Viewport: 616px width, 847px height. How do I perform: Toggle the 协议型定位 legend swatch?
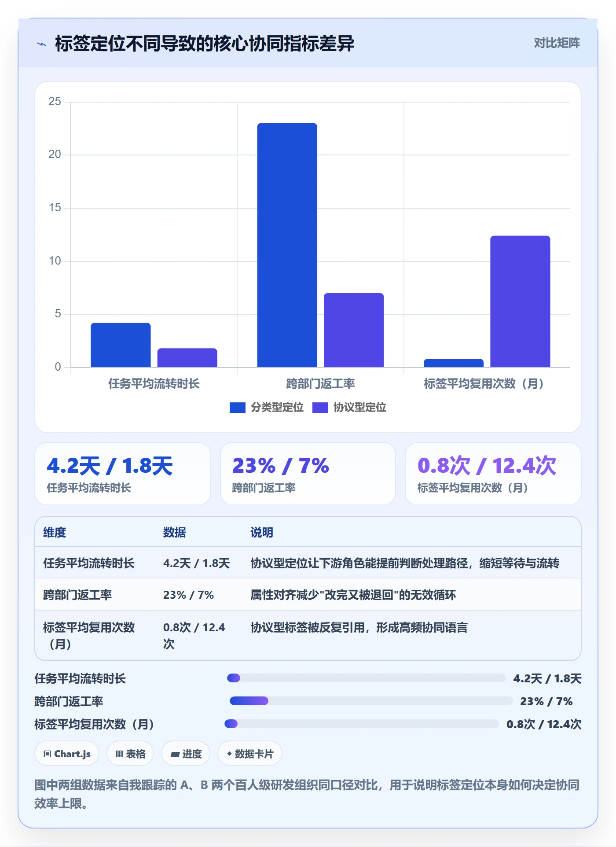tap(320, 408)
